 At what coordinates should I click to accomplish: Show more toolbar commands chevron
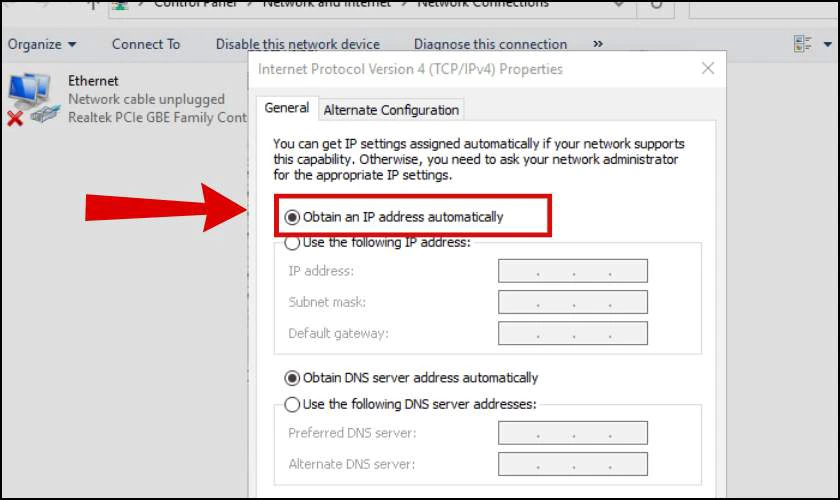pyautogui.click(x=598, y=44)
